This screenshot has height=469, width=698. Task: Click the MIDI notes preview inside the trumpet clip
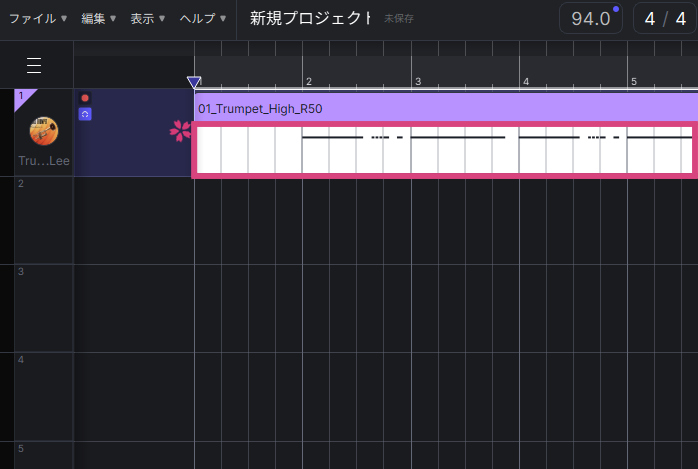pos(445,149)
